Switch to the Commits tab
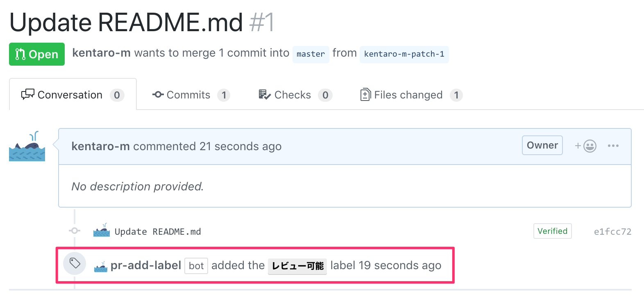Screen dimensions: 644x302 click(x=188, y=94)
